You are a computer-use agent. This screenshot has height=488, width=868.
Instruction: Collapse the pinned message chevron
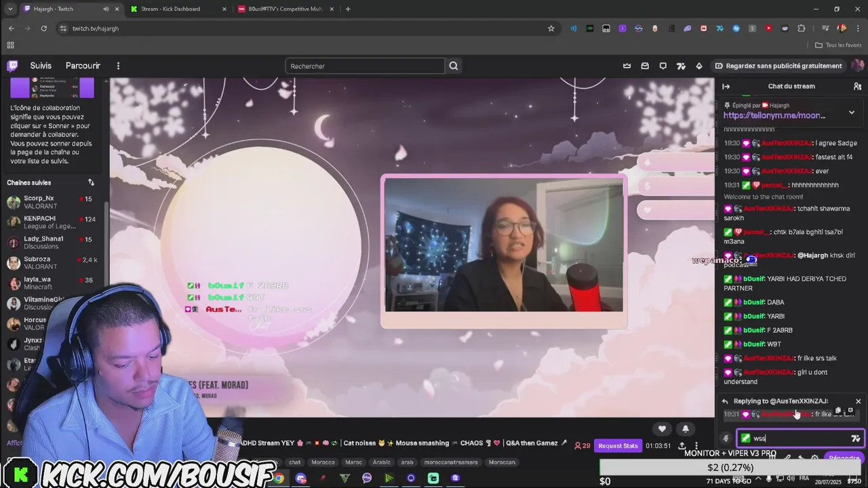(852, 113)
